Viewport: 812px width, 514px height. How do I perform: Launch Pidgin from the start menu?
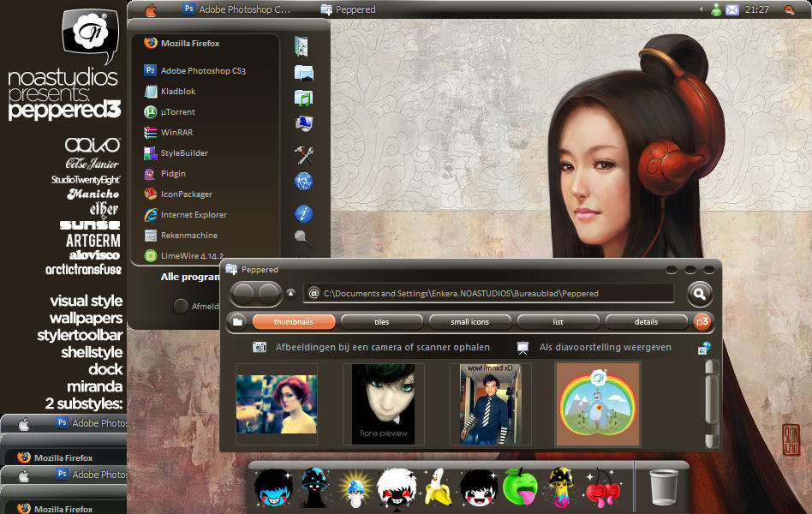click(x=173, y=174)
